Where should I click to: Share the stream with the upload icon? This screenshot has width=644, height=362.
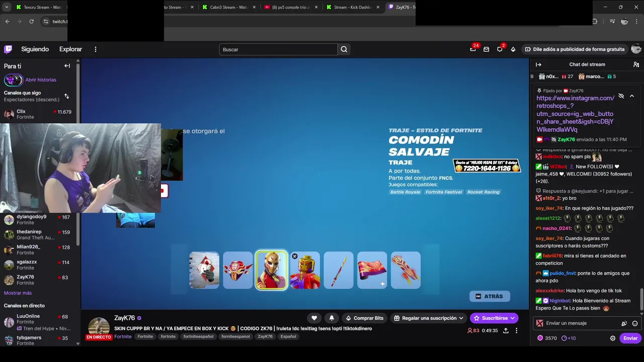coord(506,330)
